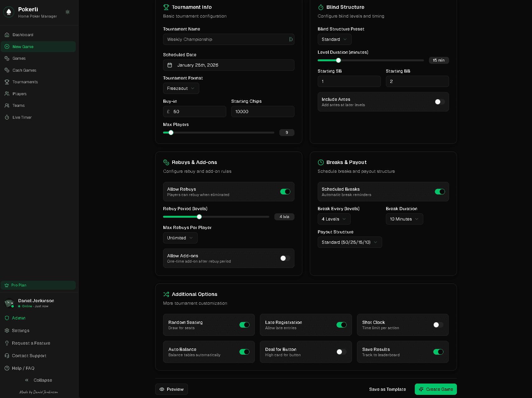Click the Live Timer stopwatch icon

point(7,117)
